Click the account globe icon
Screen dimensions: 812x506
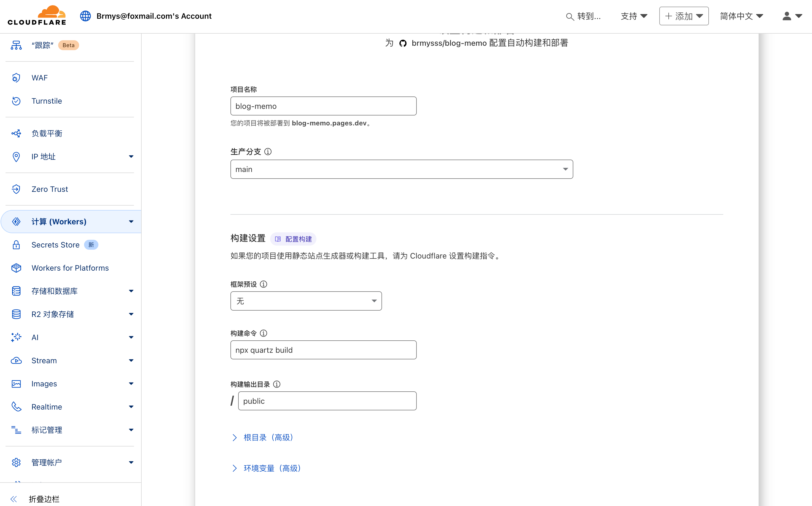85,16
